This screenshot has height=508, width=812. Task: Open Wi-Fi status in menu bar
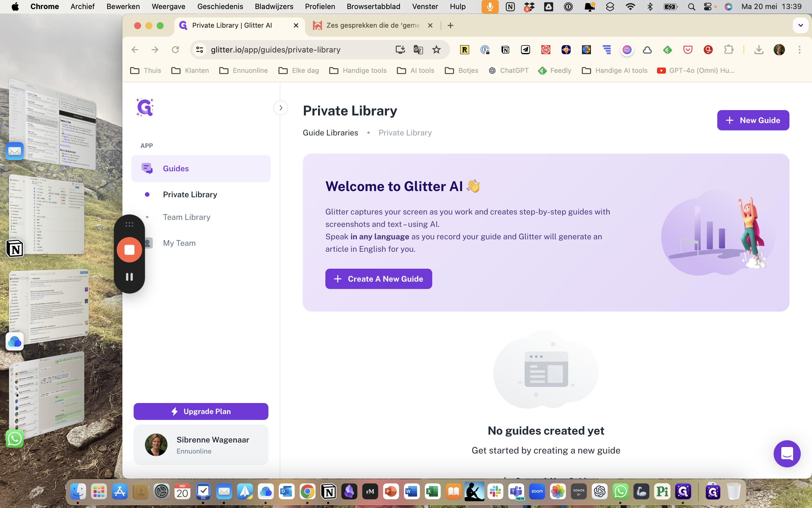(x=630, y=6)
